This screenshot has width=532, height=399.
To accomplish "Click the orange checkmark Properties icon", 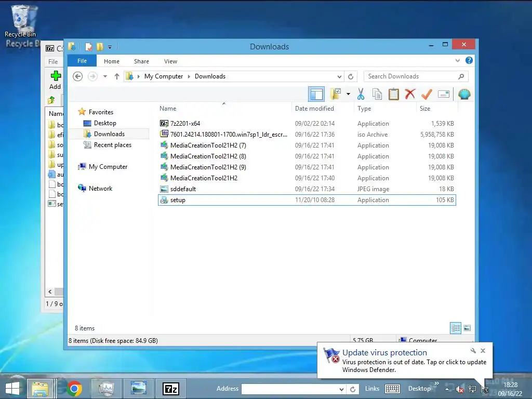I will tap(427, 94).
